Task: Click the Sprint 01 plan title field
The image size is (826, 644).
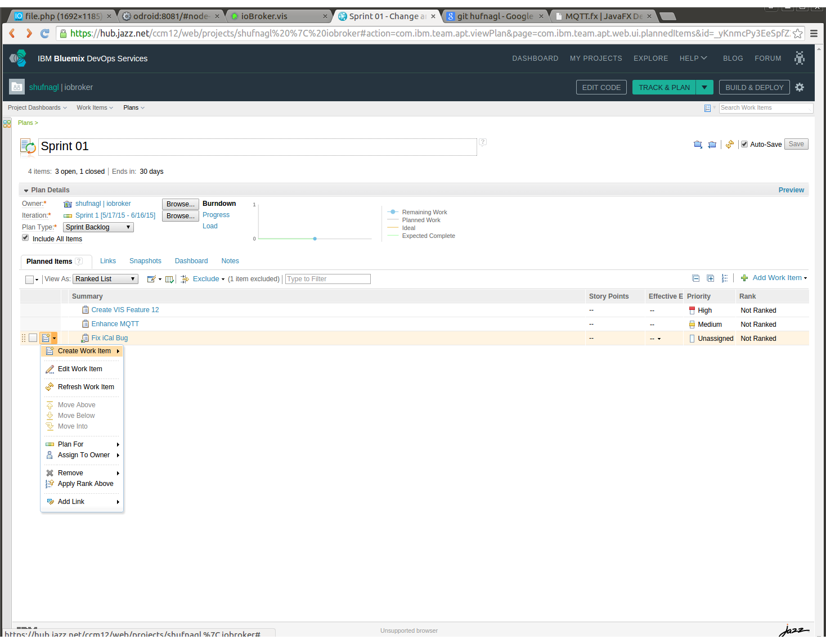Action: [258, 147]
